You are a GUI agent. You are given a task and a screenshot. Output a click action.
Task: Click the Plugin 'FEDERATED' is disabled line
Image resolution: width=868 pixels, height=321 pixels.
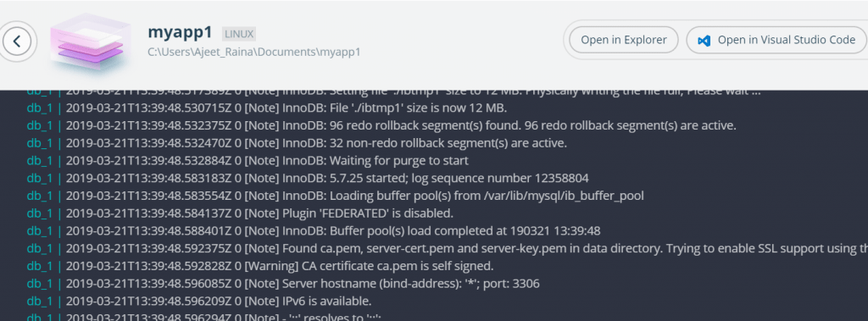click(x=240, y=213)
